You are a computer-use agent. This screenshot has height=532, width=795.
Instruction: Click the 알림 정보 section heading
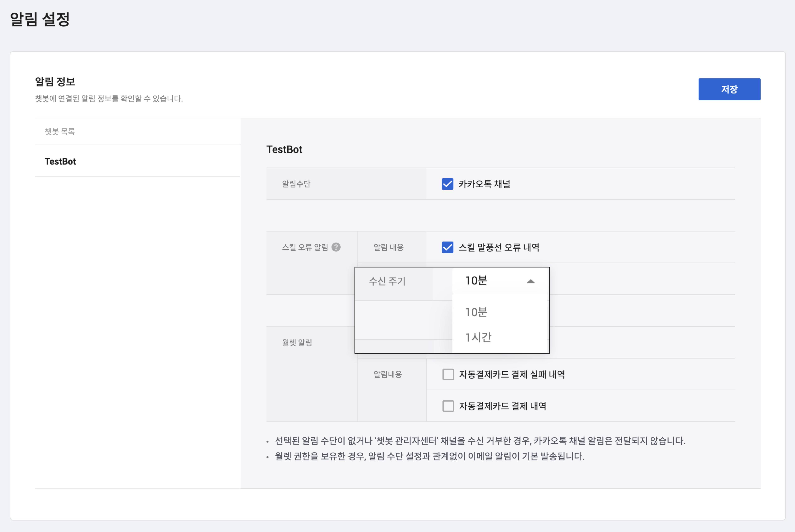tap(55, 82)
